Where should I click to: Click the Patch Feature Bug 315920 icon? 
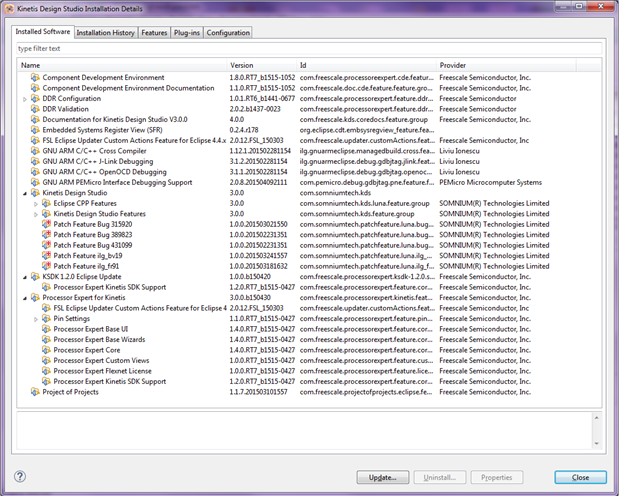[46, 224]
